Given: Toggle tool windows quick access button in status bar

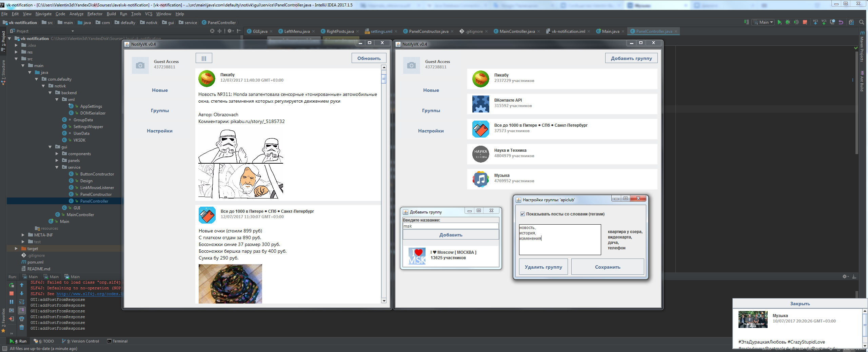Looking at the screenshot, I should (4, 349).
